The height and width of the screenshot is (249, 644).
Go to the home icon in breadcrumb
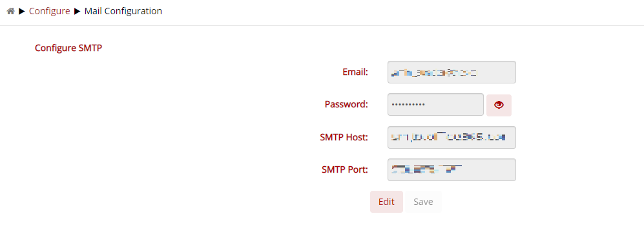[11, 12]
